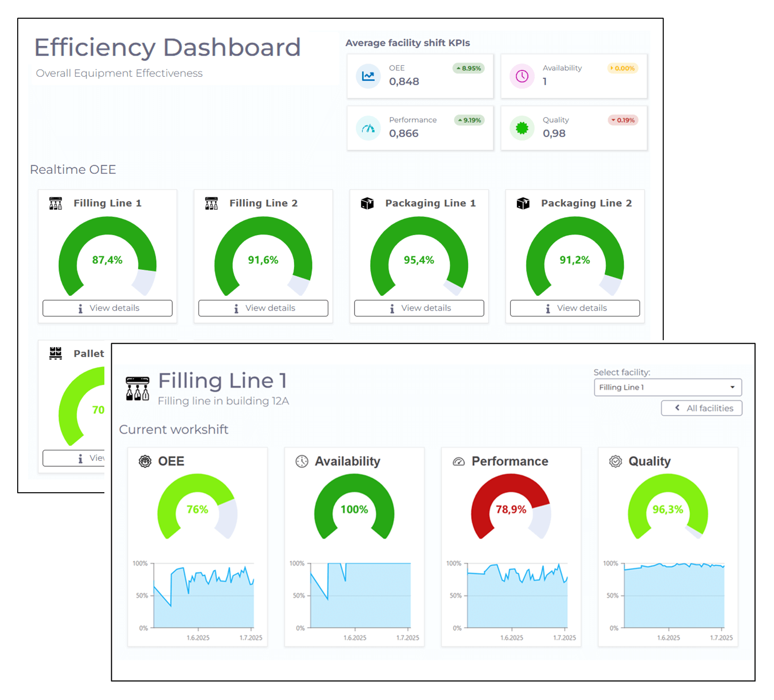The width and height of the screenshot is (774, 700).
Task: Click the dropdown arrow for facility selection
Action: tap(732, 387)
